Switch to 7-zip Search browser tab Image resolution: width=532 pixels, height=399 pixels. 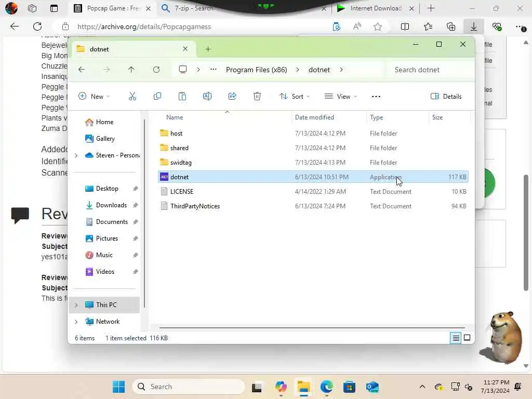[x=193, y=8]
